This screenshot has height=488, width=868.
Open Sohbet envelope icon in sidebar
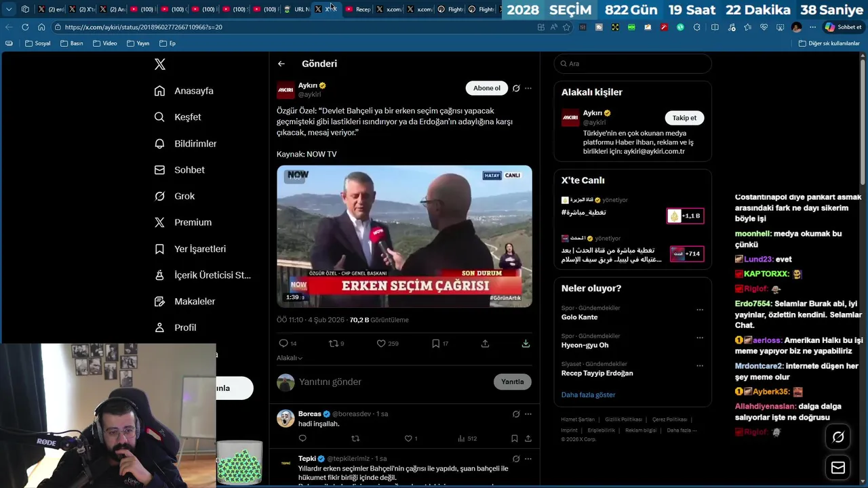click(x=159, y=170)
